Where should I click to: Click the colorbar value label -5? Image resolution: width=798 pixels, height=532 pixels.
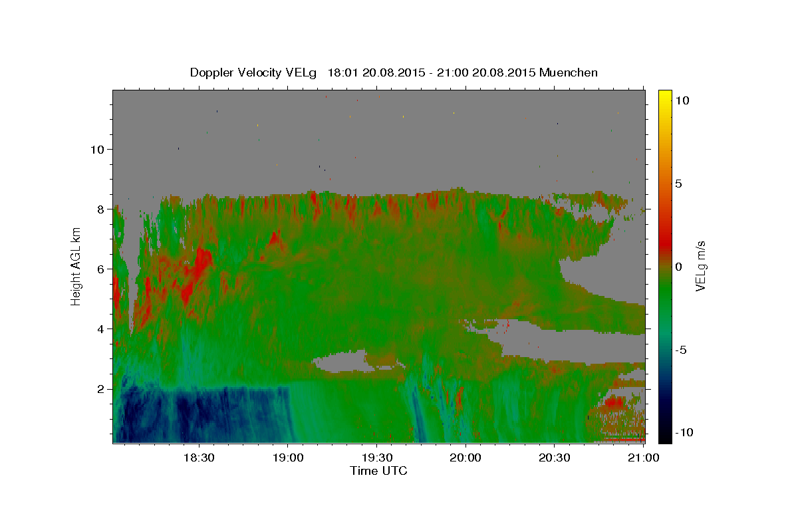(x=680, y=350)
